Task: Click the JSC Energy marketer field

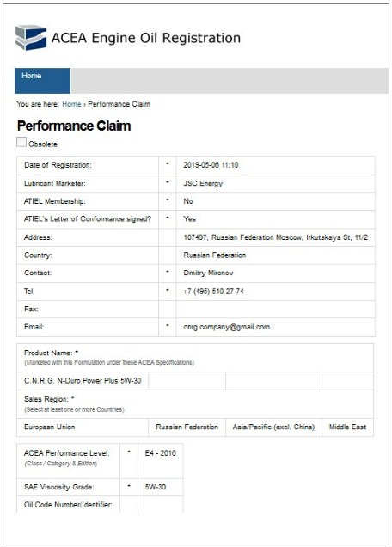Action: [275, 183]
